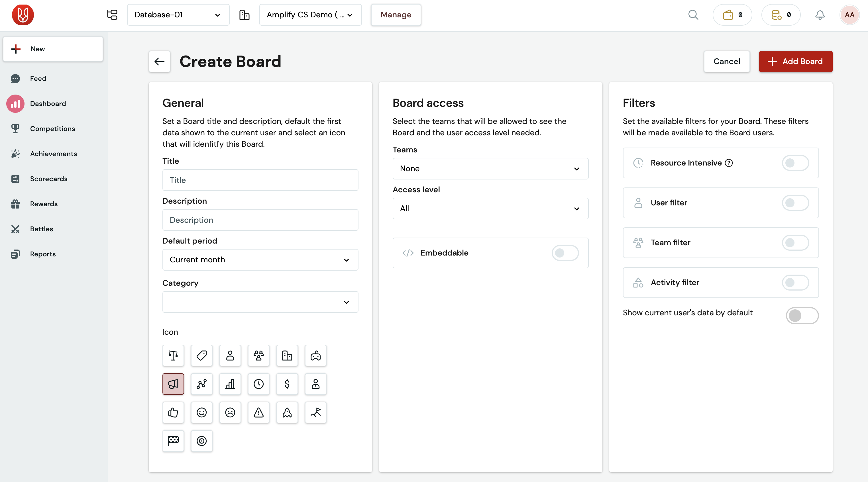Viewport: 868px width, 482px height.
Task: Click the New button in sidebar
Action: pos(53,49)
